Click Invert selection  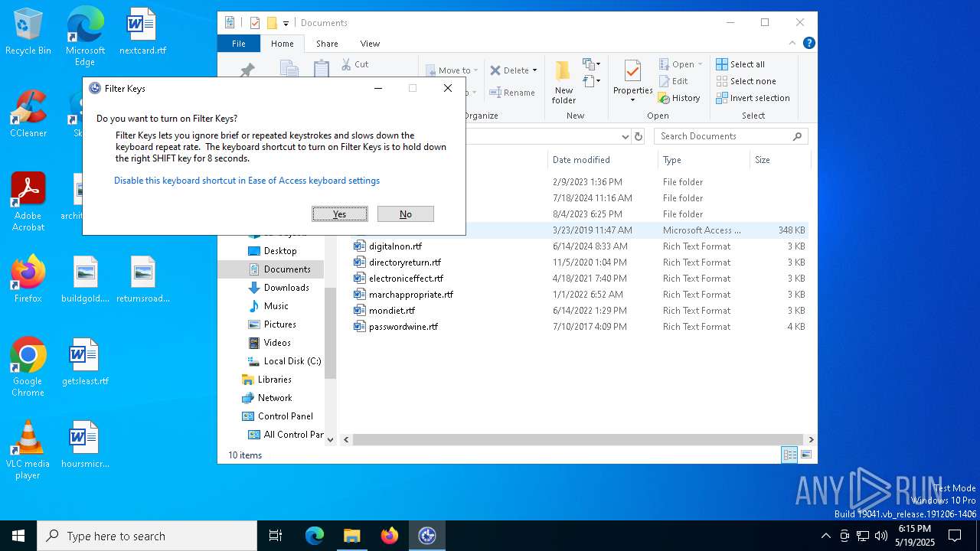click(753, 98)
